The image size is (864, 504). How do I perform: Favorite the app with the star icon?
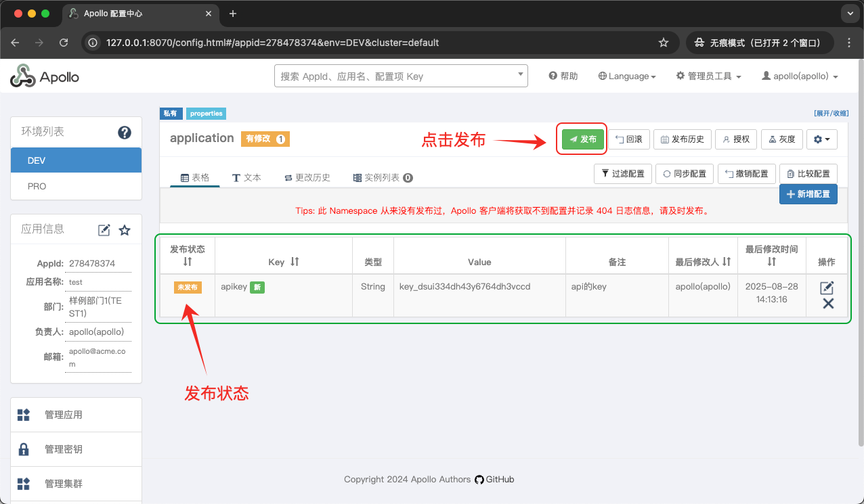point(125,230)
